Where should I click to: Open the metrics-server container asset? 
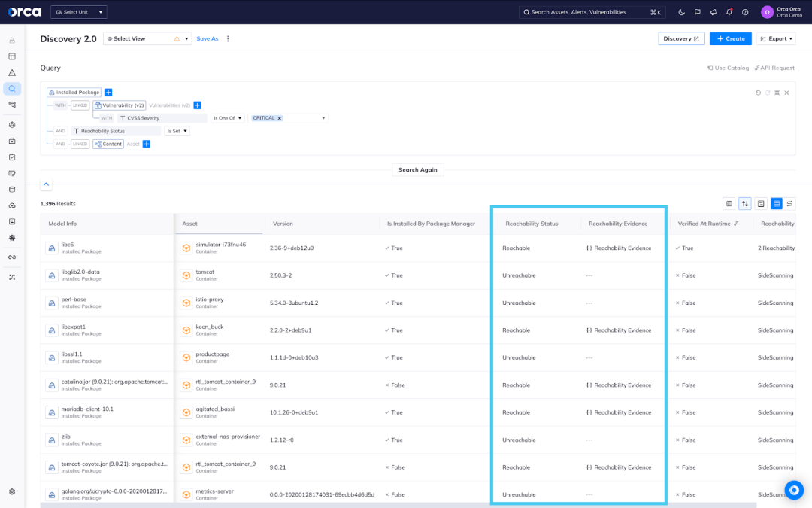coord(214,491)
